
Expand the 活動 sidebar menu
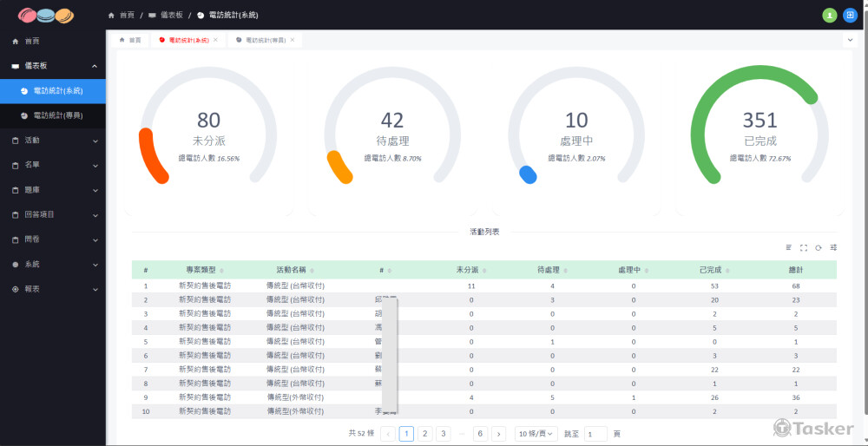pos(52,140)
